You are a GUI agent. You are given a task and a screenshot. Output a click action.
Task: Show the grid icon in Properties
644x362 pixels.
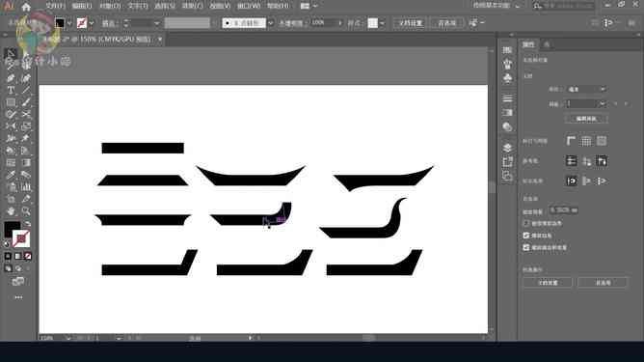[x=586, y=141]
